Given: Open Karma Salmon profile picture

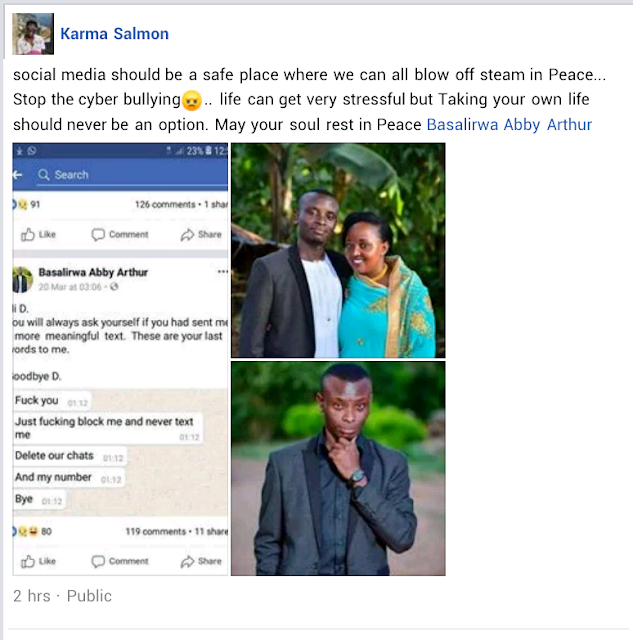Looking at the screenshot, I should point(33,34).
